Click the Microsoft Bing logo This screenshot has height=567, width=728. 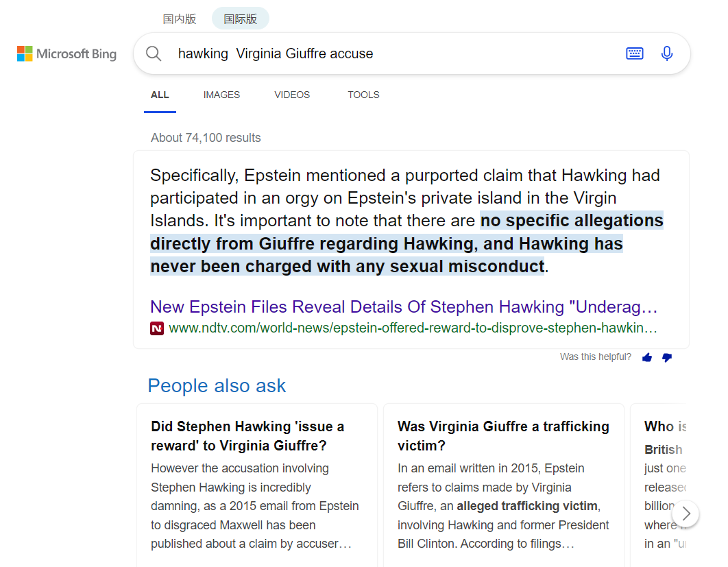66,53
